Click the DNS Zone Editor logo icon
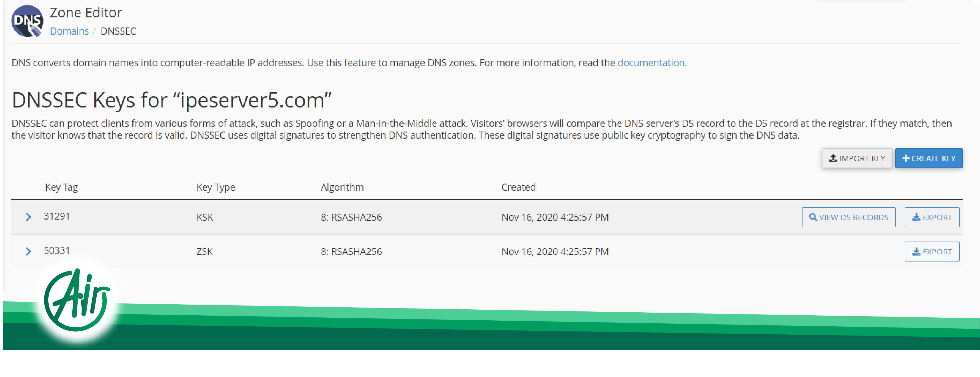The height and width of the screenshot is (377, 980). 27,21
